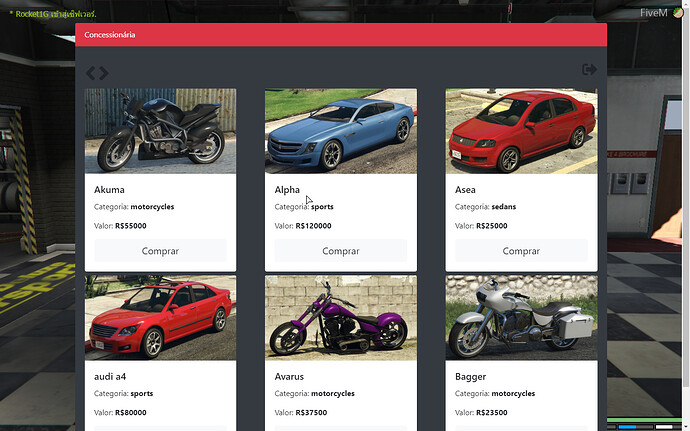Open the blue Alpha car thumbnail
Screen dimensions: 690x431
tap(340, 131)
